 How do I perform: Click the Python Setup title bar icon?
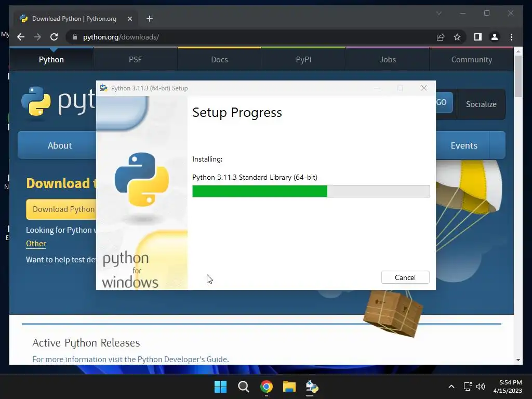[104, 88]
